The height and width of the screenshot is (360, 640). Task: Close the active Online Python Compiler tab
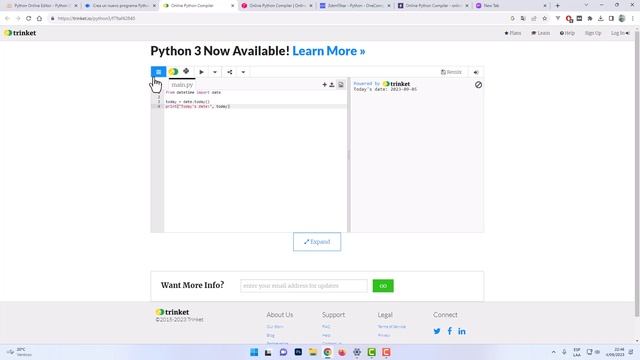(233, 6)
